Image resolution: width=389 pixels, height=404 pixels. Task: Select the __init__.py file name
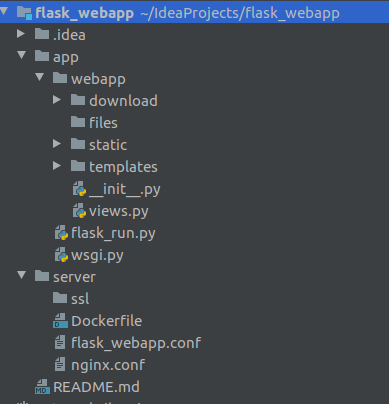point(125,189)
